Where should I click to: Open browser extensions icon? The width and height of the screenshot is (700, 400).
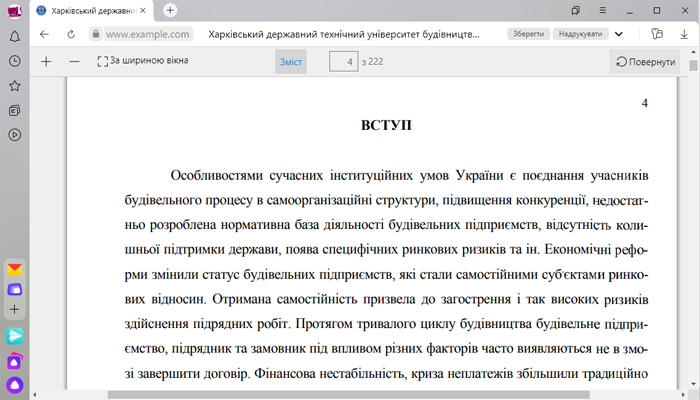pyautogui.click(x=657, y=34)
